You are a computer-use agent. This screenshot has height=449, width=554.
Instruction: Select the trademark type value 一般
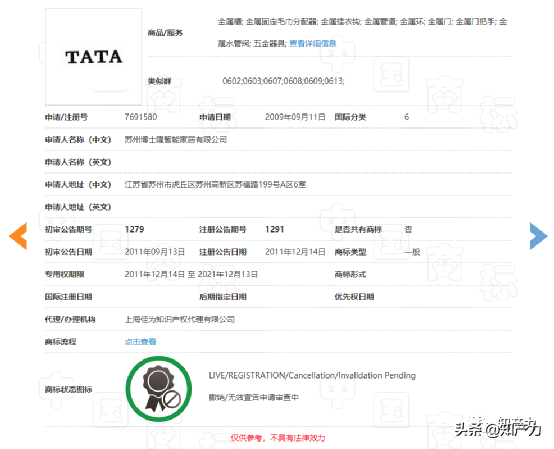[x=412, y=252]
